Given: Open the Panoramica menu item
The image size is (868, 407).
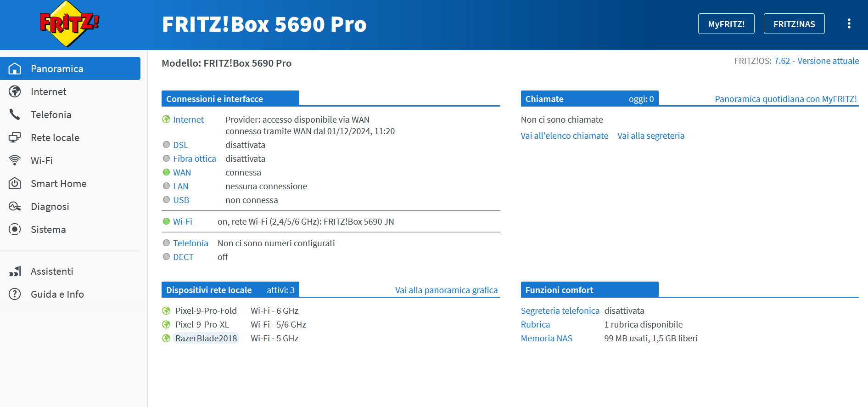Looking at the screenshot, I should 70,68.
